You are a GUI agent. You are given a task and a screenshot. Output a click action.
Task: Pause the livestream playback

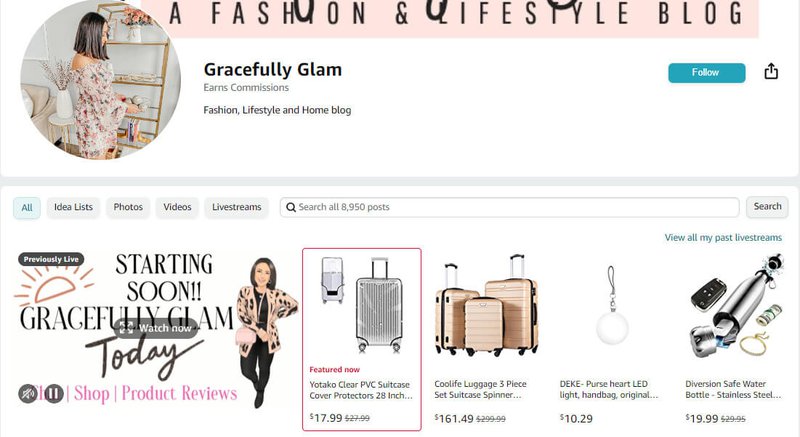pos(54,393)
